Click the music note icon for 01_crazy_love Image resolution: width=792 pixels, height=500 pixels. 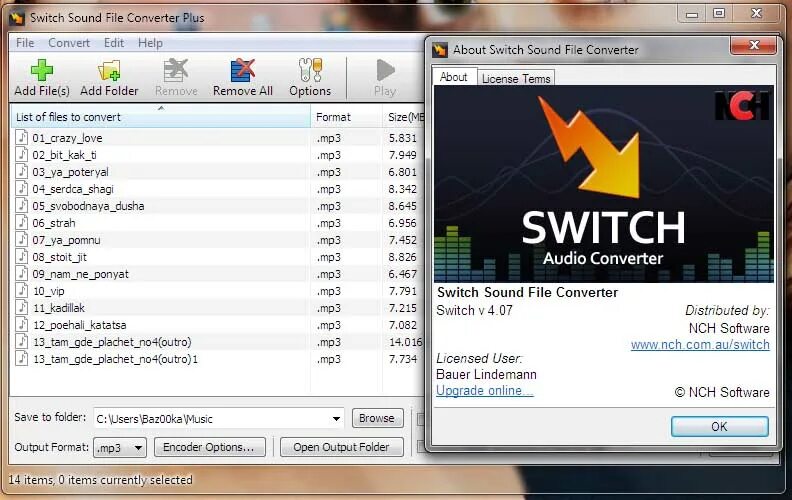tap(21, 137)
